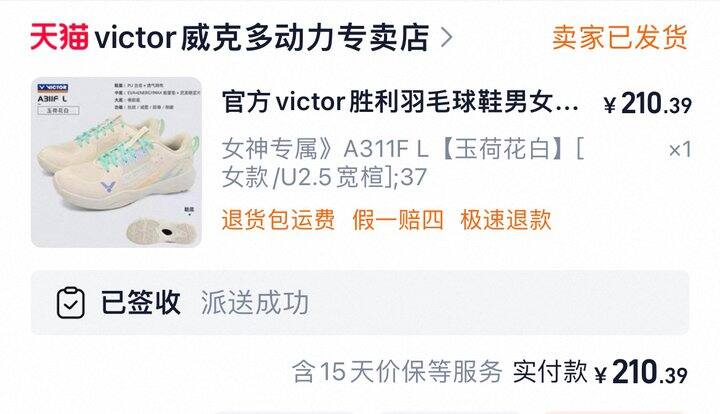This screenshot has width=720, height=414.
Task: Open the 官方victor胜利羽毛球鞋 product title
Action: click(x=400, y=102)
